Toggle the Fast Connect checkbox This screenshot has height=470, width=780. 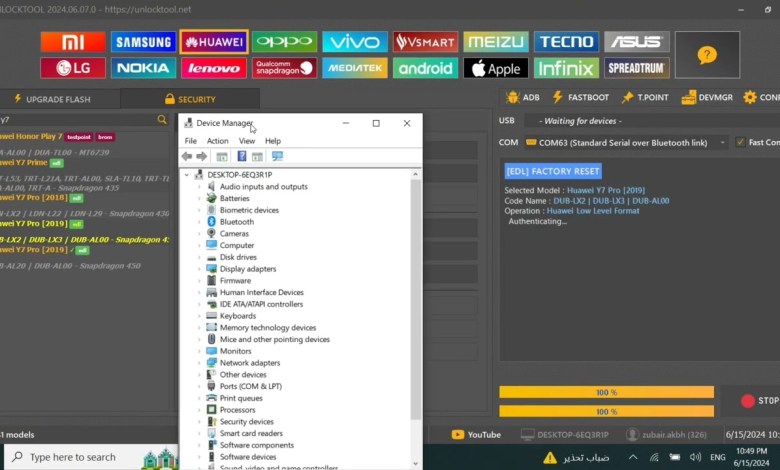tap(740, 142)
